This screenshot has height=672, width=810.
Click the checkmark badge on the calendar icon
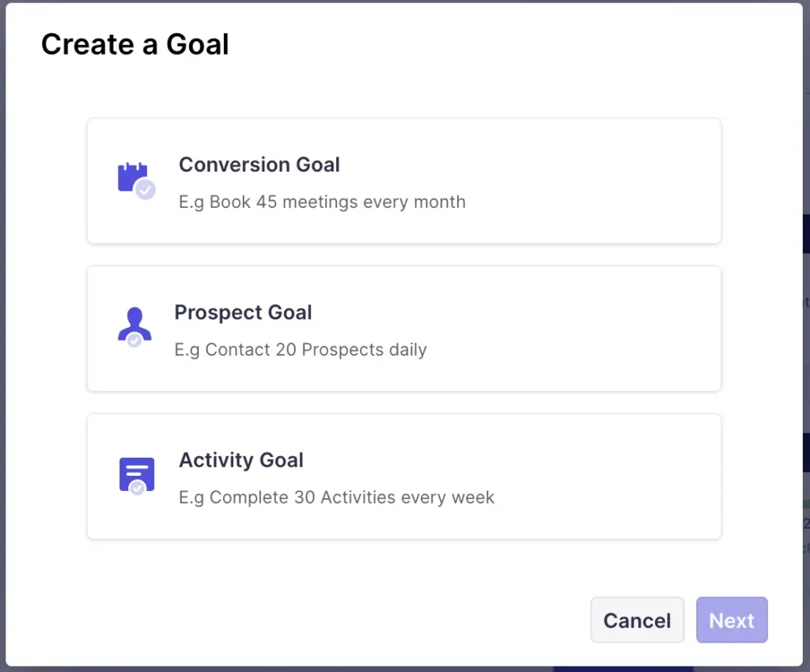[146, 190]
